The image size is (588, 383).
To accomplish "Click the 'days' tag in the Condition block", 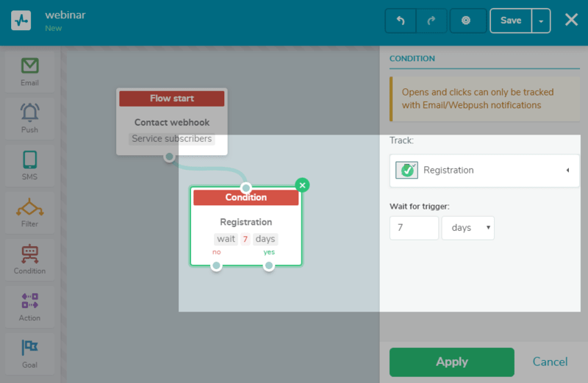I will (265, 239).
